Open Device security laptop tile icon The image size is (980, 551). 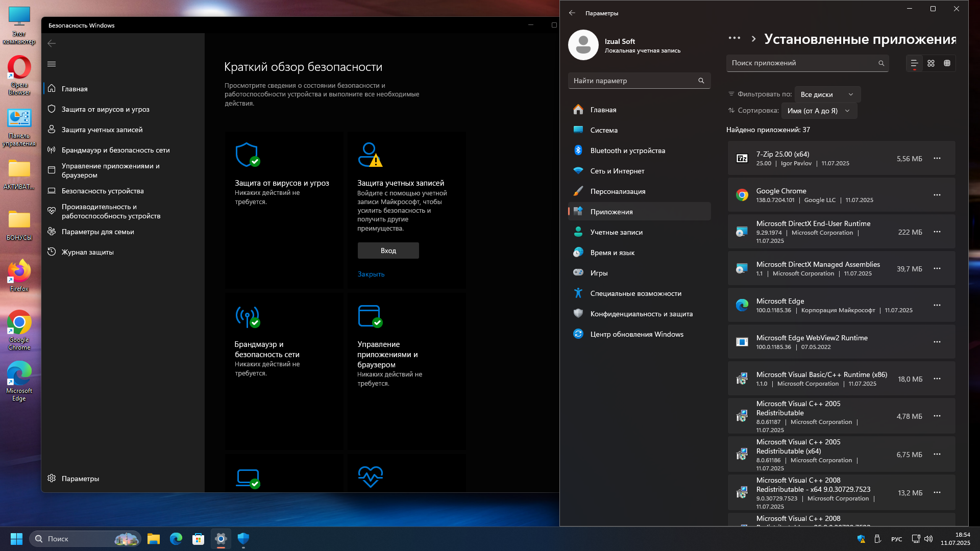(x=248, y=478)
